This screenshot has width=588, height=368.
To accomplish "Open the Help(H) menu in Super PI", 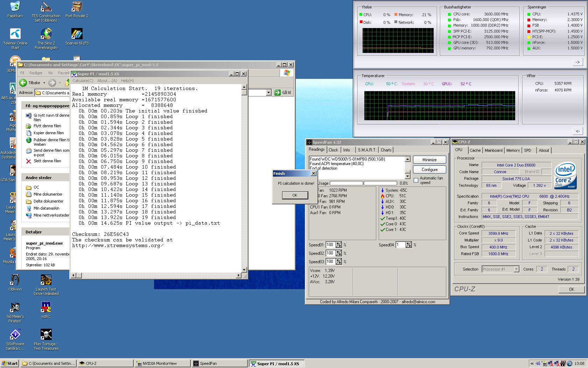I will coord(127,81).
